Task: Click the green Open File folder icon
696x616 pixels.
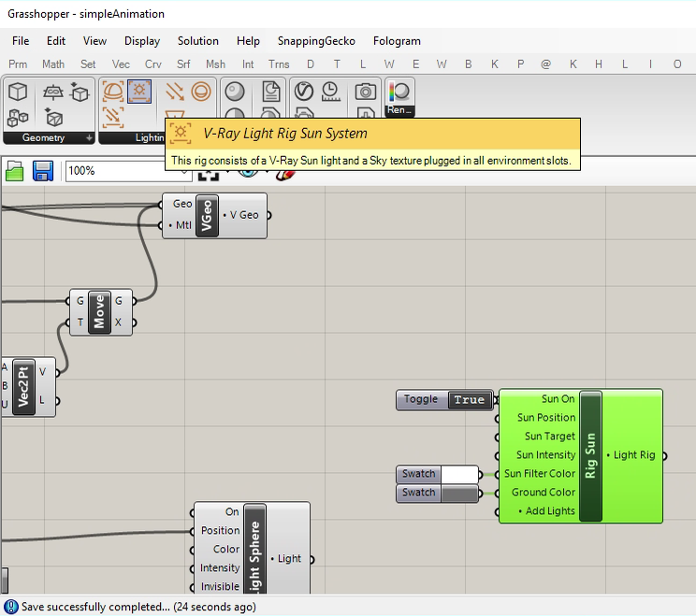Action: tap(15, 171)
